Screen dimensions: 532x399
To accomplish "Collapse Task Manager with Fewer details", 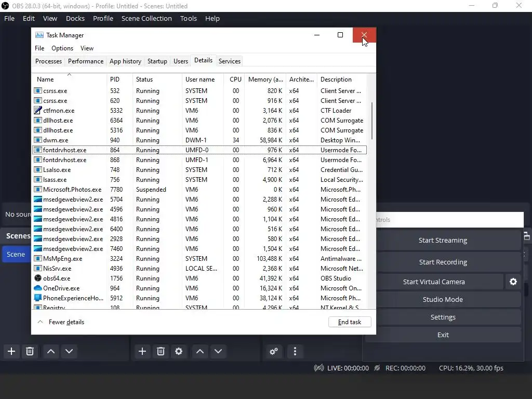I will click(x=61, y=322).
